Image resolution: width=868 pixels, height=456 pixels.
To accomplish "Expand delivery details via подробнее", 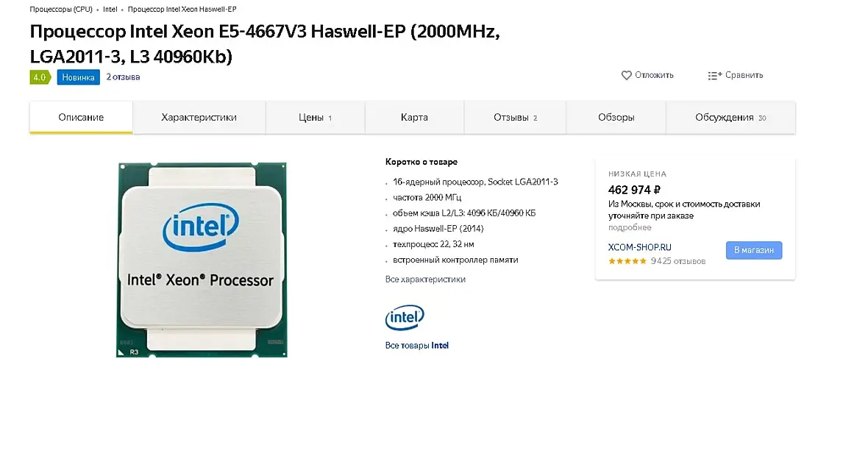I will [x=630, y=228].
